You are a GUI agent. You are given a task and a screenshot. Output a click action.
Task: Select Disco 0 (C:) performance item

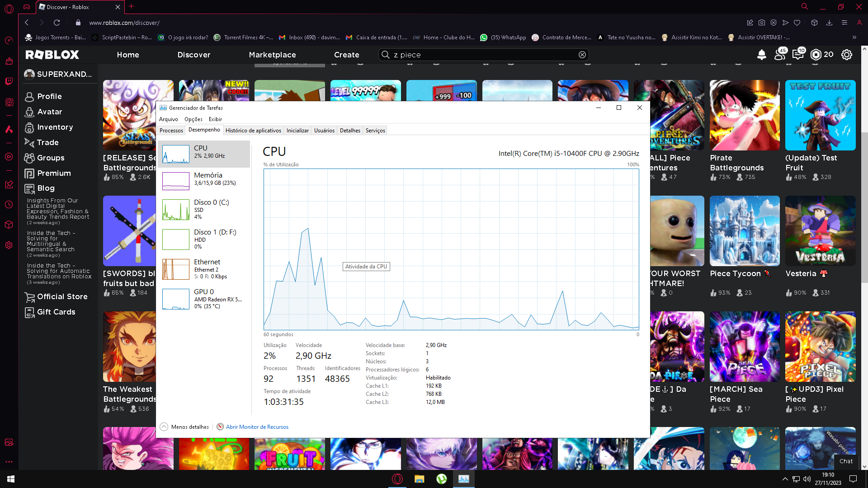[204, 210]
